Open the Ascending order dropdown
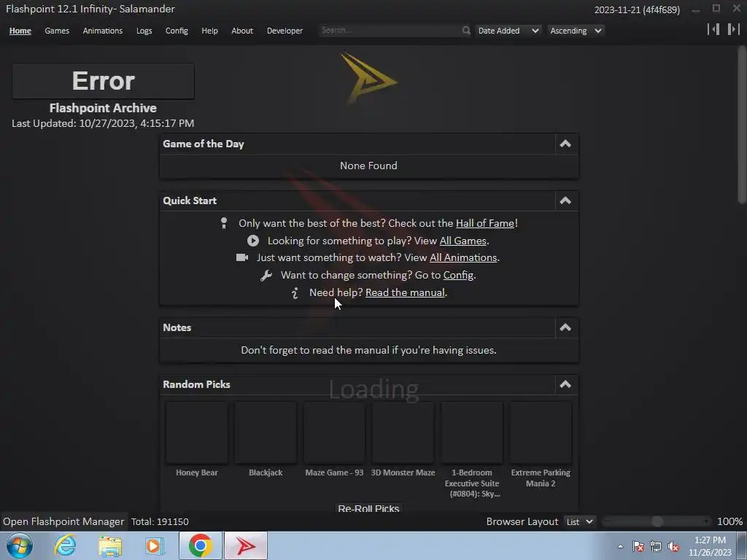Image resolution: width=747 pixels, height=560 pixels. (x=576, y=31)
